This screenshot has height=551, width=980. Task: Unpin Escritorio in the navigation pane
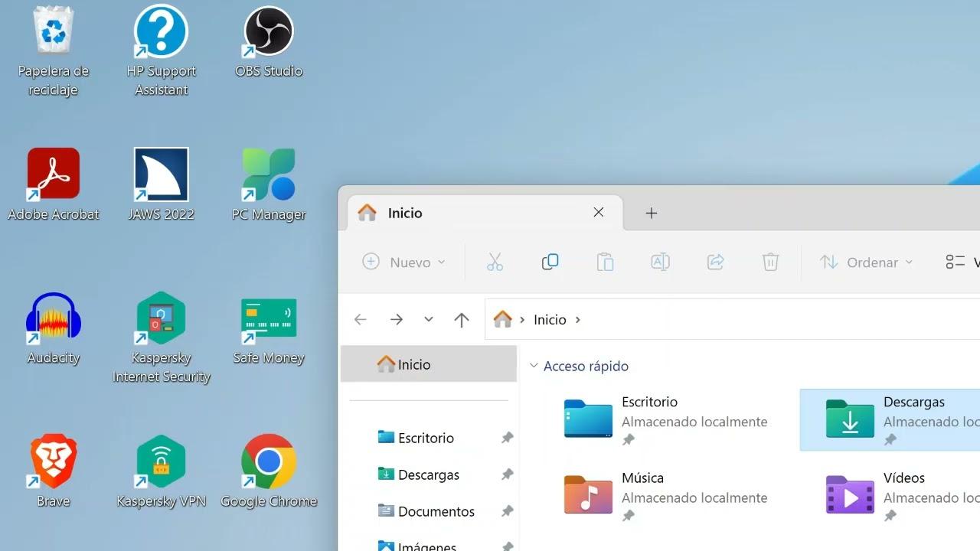click(x=507, y=438)
